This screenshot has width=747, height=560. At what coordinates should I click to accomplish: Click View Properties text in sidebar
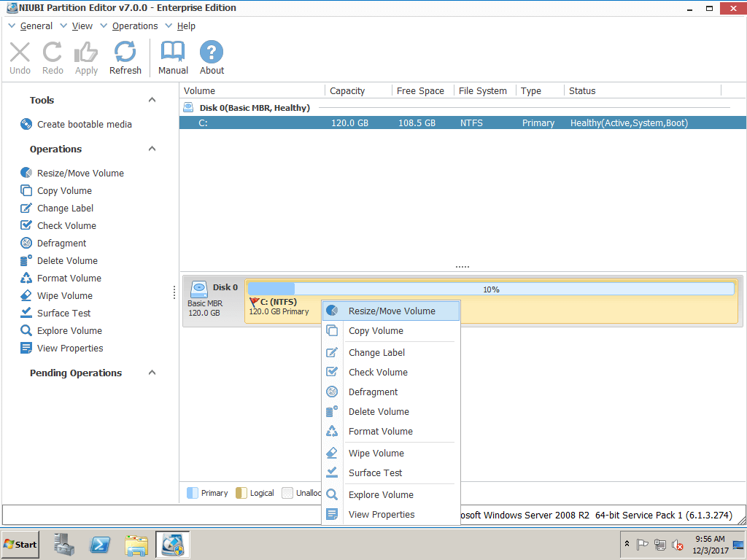pos(70,348)
